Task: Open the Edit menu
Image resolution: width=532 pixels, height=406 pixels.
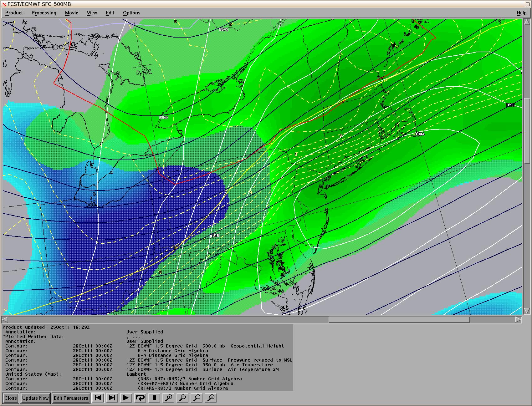Action: point(110,13)
